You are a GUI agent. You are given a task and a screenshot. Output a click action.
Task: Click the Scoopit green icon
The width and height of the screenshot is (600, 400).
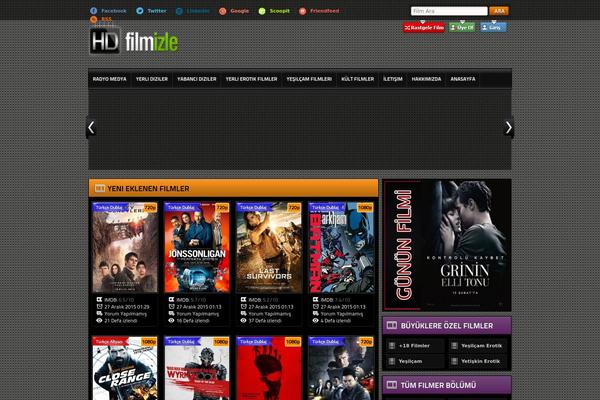pyautogui.click(x=262, y=11)
